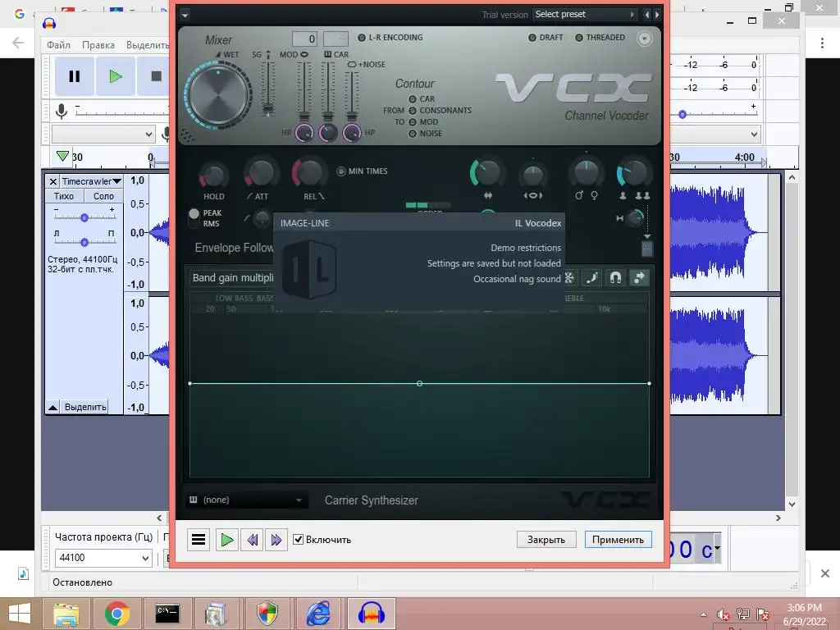Click the Freeze snowflake icon in envelope toolbar
Viewport: 840px width, 630px height.
(x=569, y=277)
